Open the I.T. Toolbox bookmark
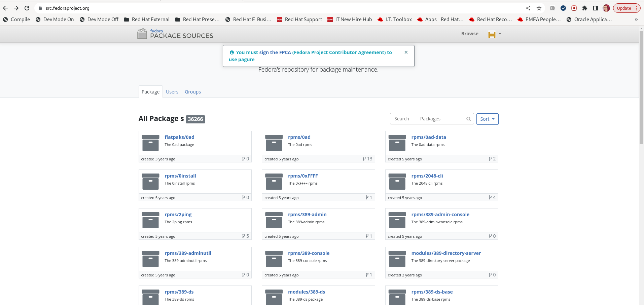 pyautogui.click(x=395, y=20)
